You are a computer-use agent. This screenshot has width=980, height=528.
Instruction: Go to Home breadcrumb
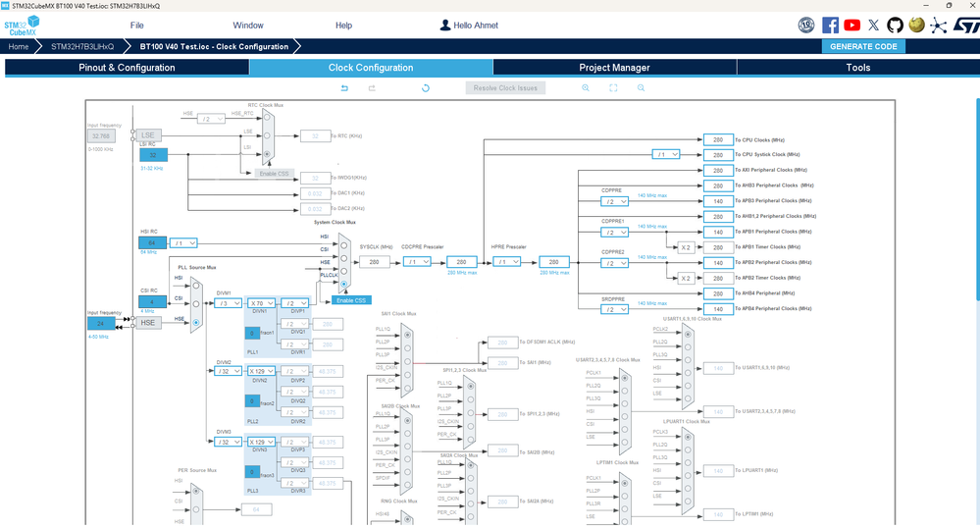[18, 46]
